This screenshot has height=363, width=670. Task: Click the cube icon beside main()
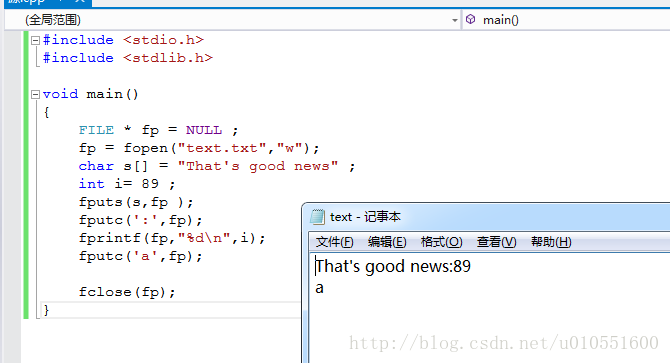[x=470, y=20]
